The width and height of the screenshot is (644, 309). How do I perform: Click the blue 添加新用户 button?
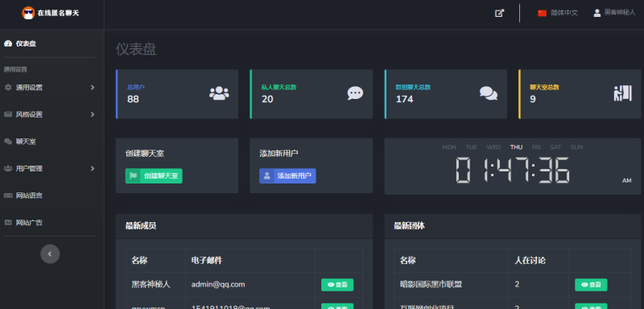click(x=287, y=176)
